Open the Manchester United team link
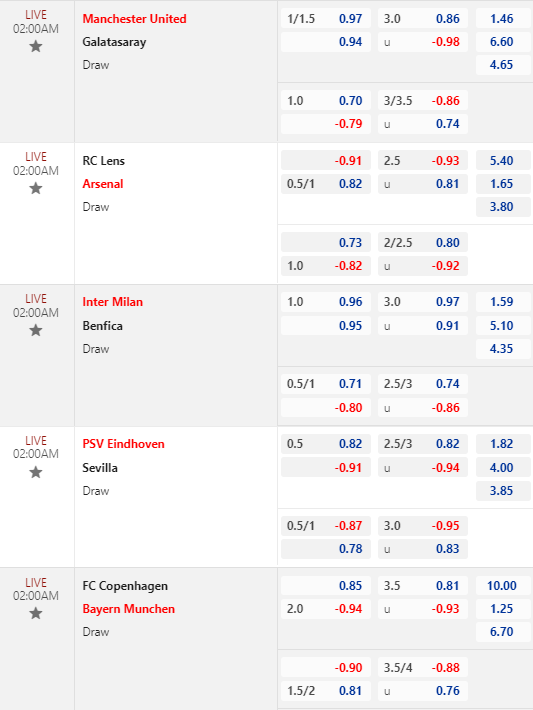 [x=134, y=19]
